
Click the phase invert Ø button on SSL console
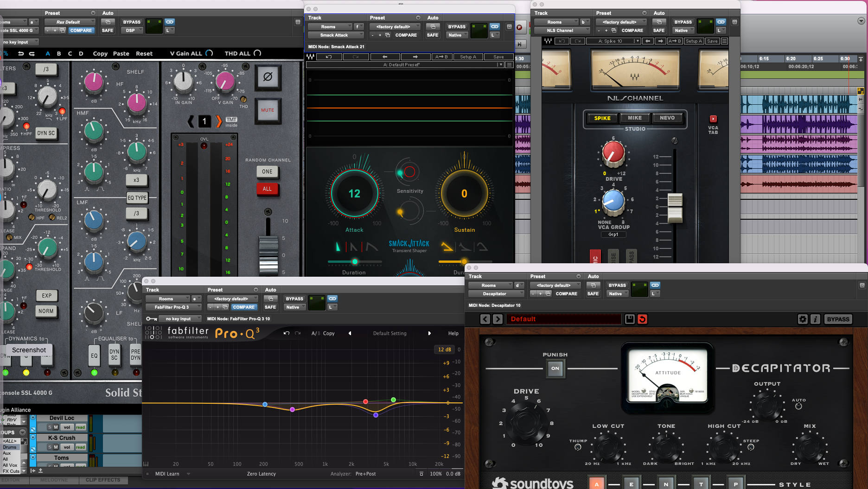pos(268,77)
